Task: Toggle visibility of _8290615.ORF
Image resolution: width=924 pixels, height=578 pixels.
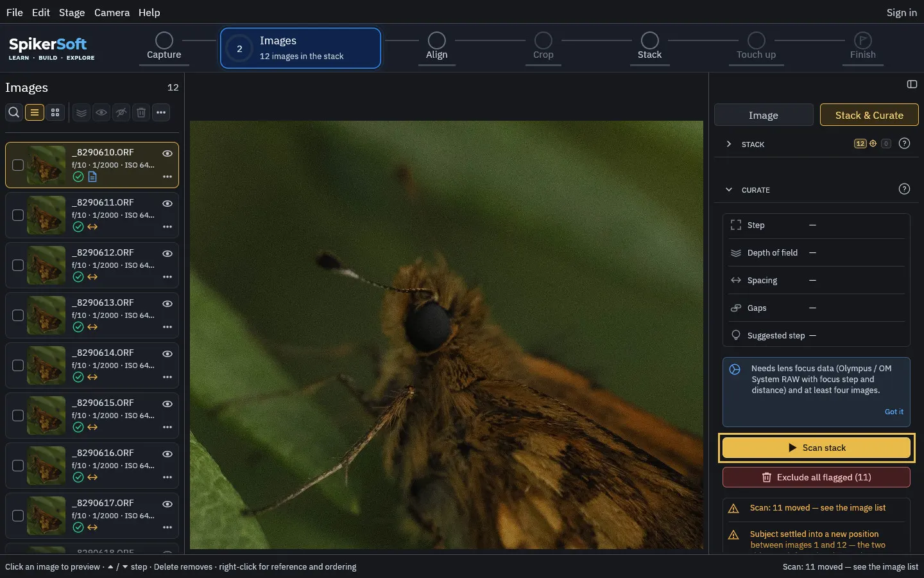Action: 167,404
